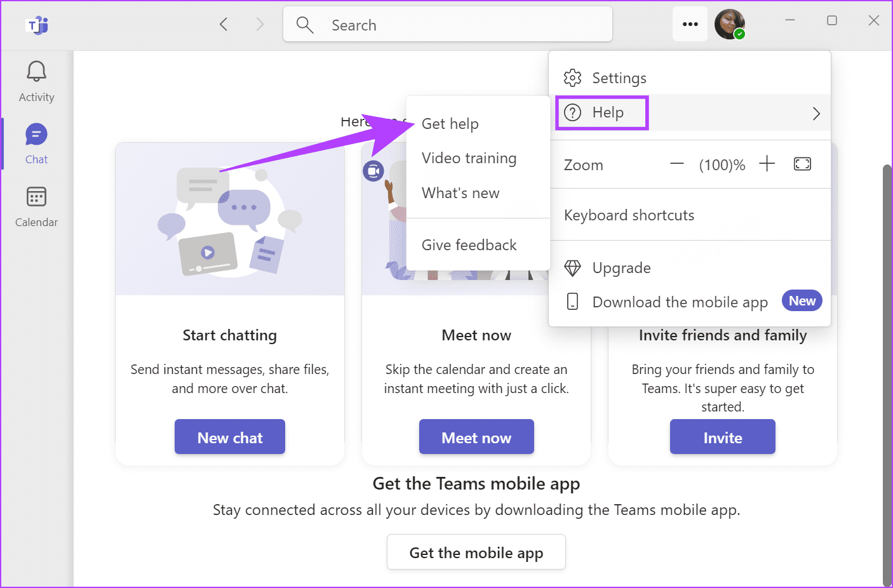Viewport: 893px width, 588px height.
Task: Select Video training option
Action: tap(469, 158)
